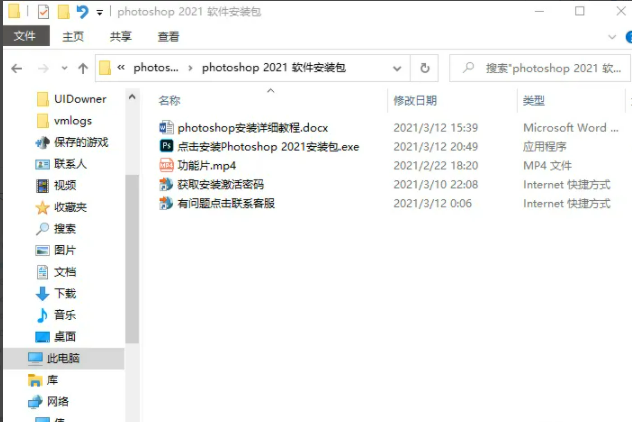Open recent locations dropdown arrow
The width and height of the screenshot is (632, 422).
click(x=64, y=68)
